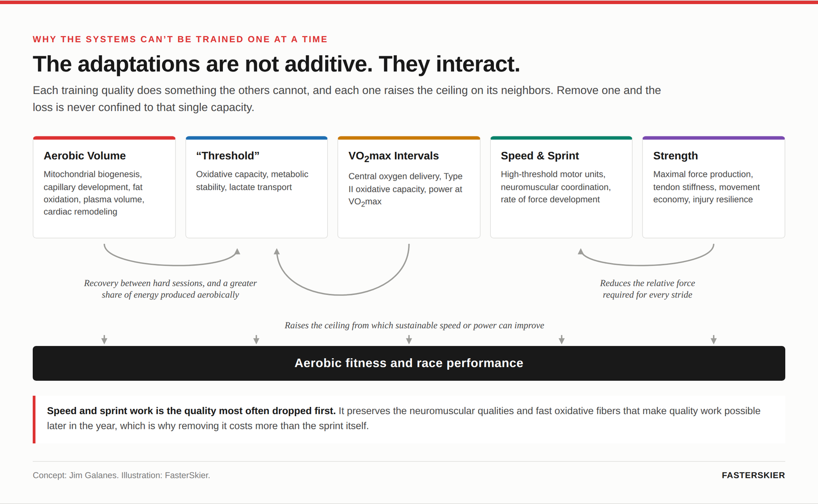Click the down arrow below Aerobic Volume

pos(104,339)
